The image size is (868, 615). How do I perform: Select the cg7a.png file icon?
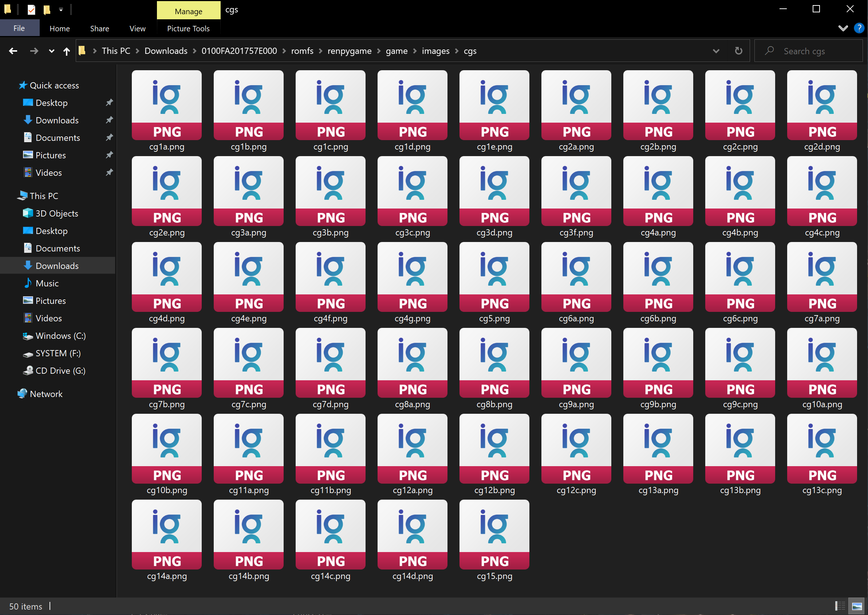point(822,277)
